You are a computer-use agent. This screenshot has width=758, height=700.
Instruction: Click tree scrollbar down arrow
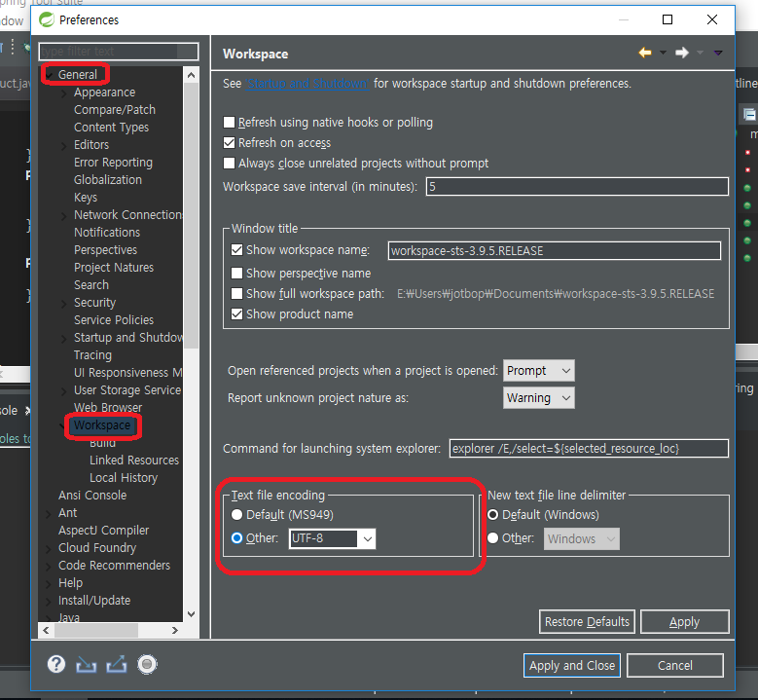pos(191,614)
